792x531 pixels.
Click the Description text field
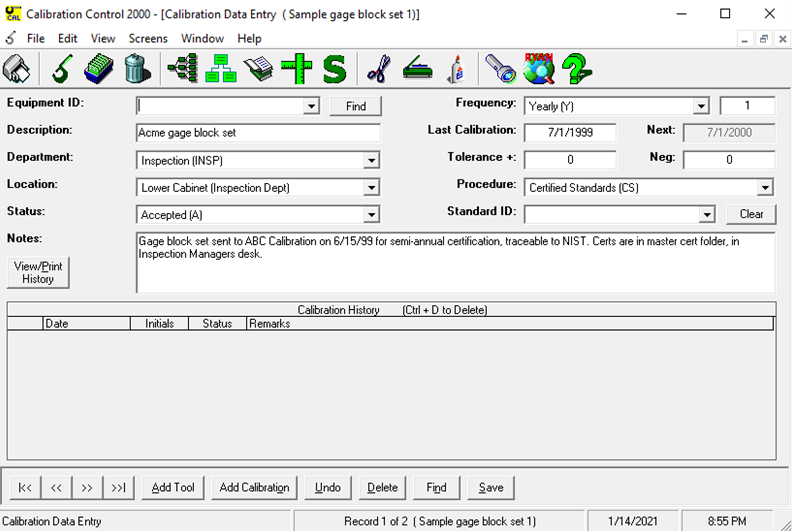click(258, 133)
